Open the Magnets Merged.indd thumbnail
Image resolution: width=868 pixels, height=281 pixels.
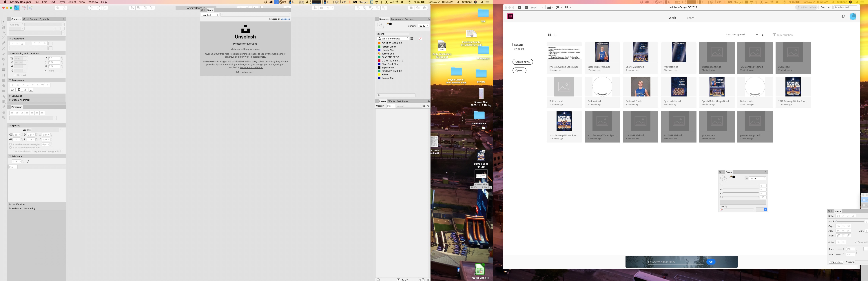tap(602, 53)
